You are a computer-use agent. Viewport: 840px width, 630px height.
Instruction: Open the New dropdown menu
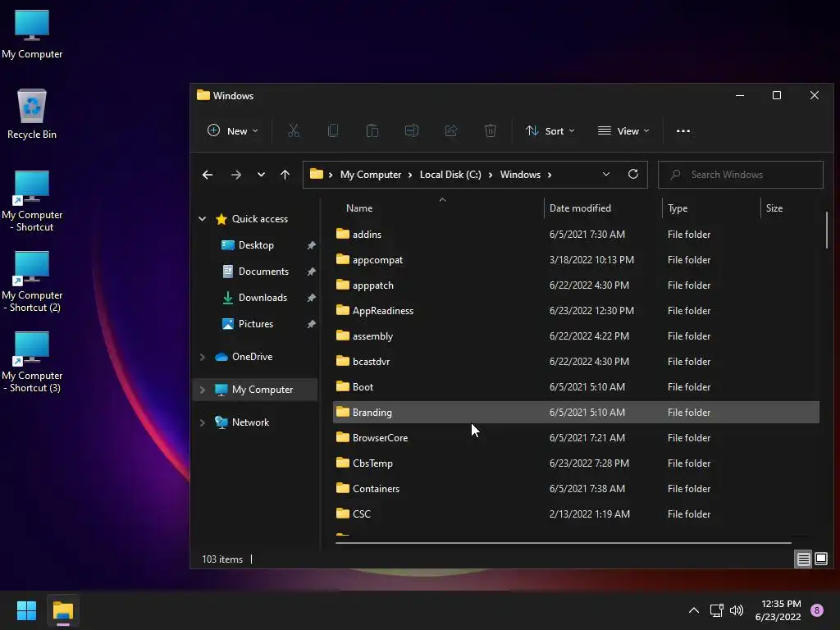point(232,130)
